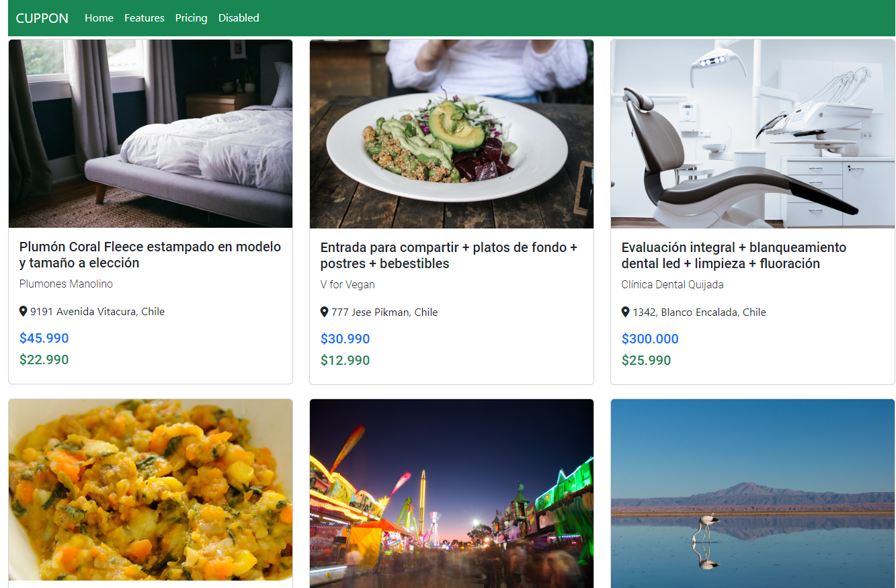Click the map pin icon beside Avenida Vitacura

pos(24,311)
